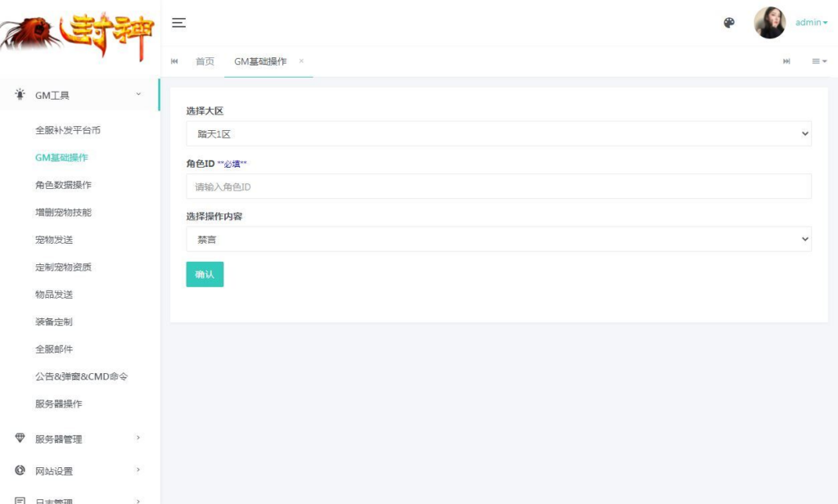
Task: Open the admin user dropdown
Action: (x=809, y=22)
